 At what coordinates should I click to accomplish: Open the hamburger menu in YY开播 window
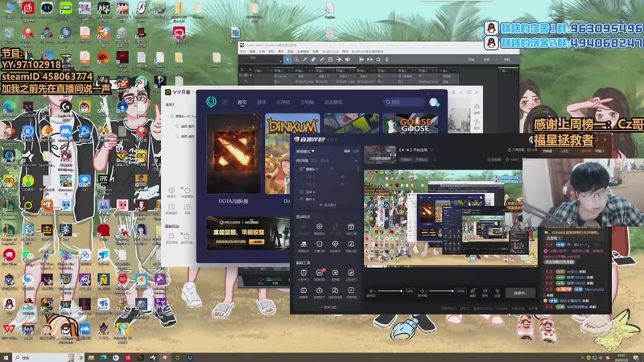click(x=453, y=93)
